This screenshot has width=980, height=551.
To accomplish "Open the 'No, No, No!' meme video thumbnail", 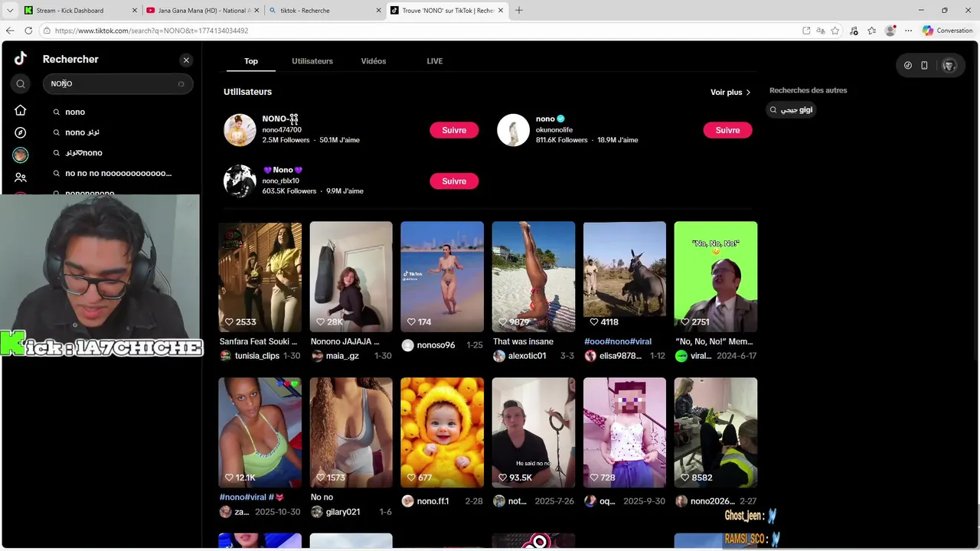I will click(x=716, y=277).
